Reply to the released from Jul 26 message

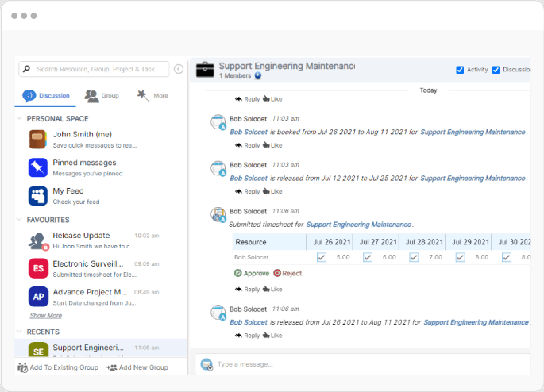pos(247,336)
